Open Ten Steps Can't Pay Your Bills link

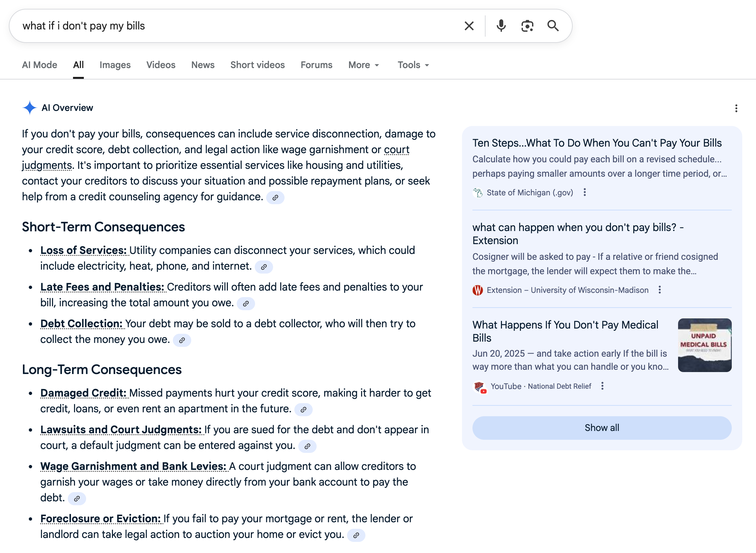click(597, 143)
